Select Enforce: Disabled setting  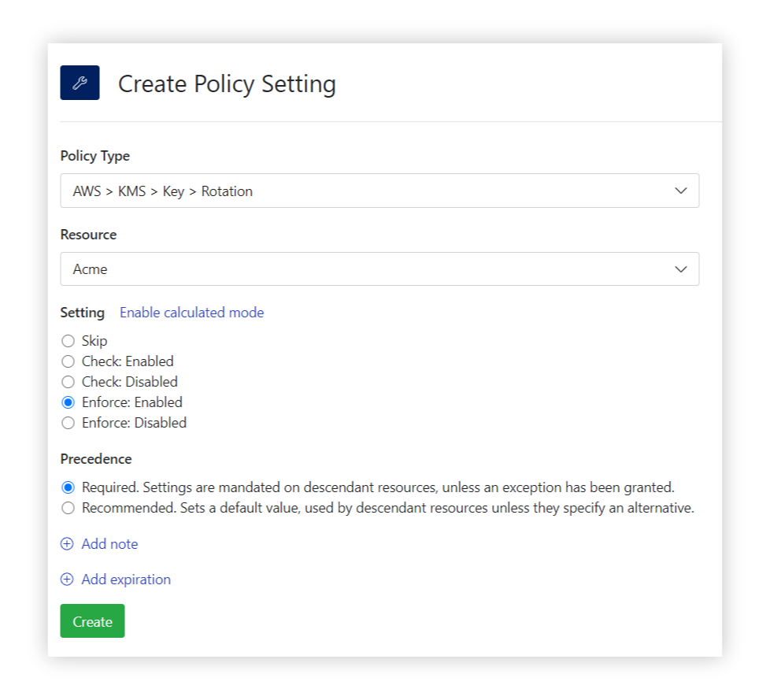[x=68, y=422]
